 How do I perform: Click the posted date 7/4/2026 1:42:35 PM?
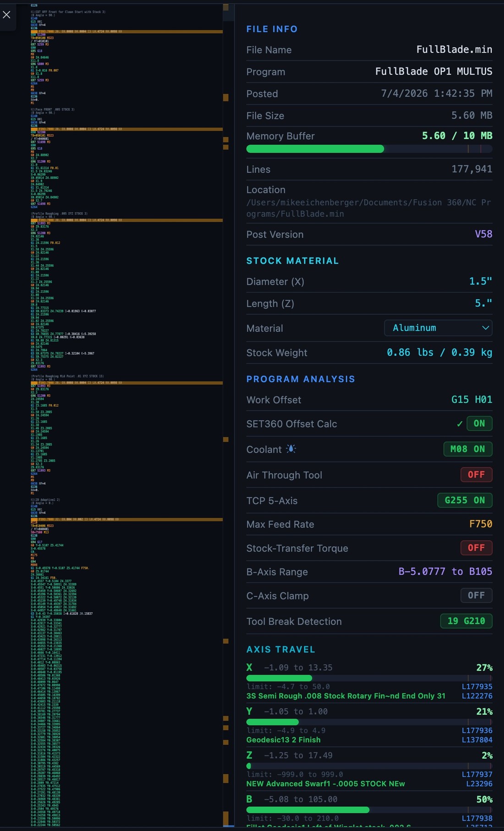[437, 94]
